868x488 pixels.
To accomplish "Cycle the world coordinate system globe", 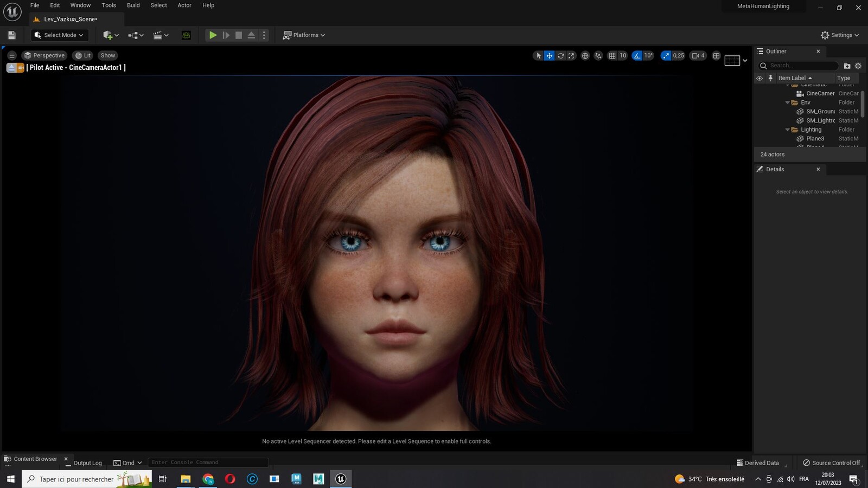I will (585, 55).
